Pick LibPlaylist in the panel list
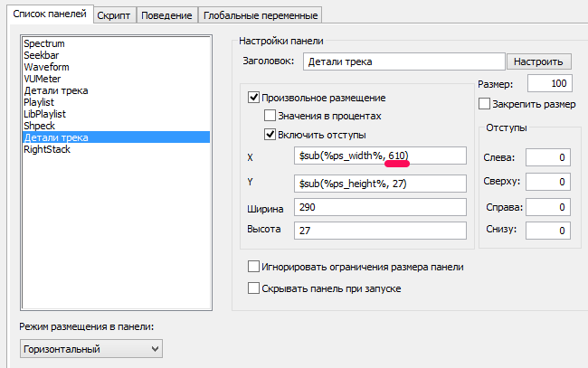588x368 pixels. pyautogui.click(x=45, y=114)
